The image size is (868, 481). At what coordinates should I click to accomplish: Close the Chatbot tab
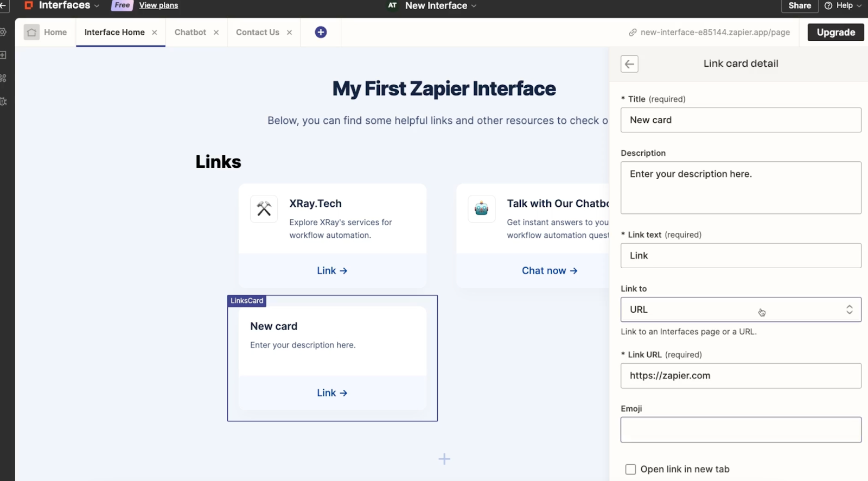[x=216, y=33]
